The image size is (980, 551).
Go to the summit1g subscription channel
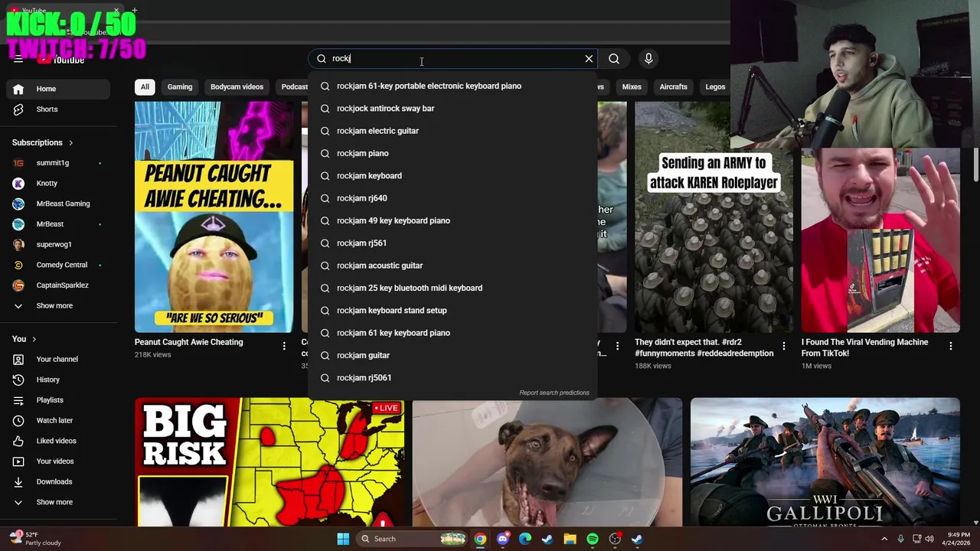[x=58, y=163]
